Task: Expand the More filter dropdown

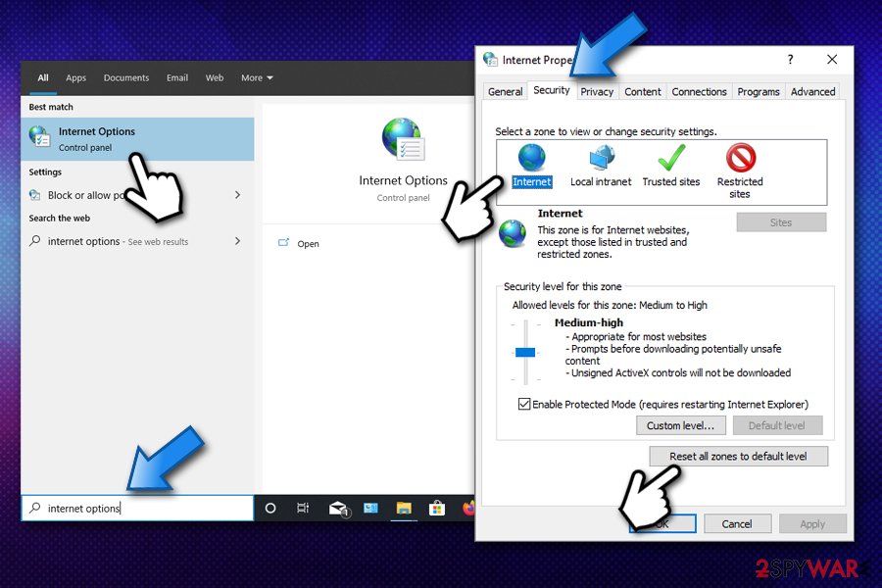Action: 257,77
